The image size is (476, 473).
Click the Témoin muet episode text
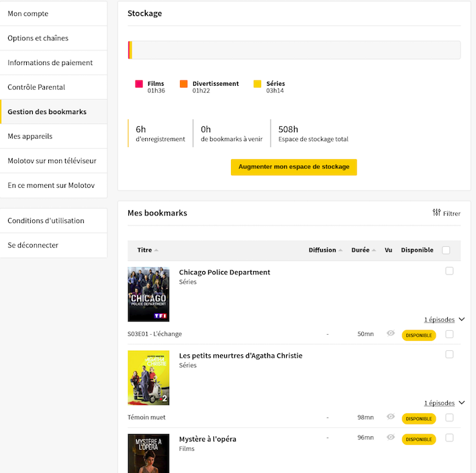tap(146, 417)
